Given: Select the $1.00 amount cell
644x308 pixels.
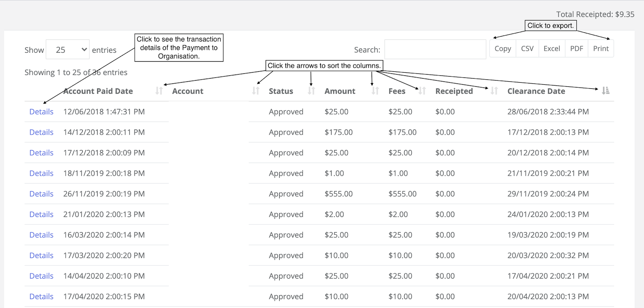Looking at the screenshot, I should 334,173.
